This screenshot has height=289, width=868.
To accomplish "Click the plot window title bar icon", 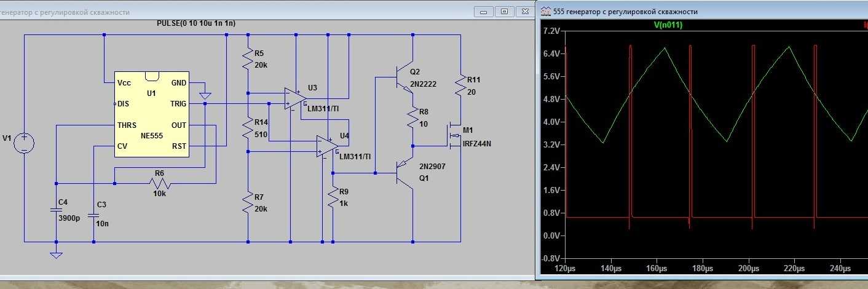I will coord(546,11).
